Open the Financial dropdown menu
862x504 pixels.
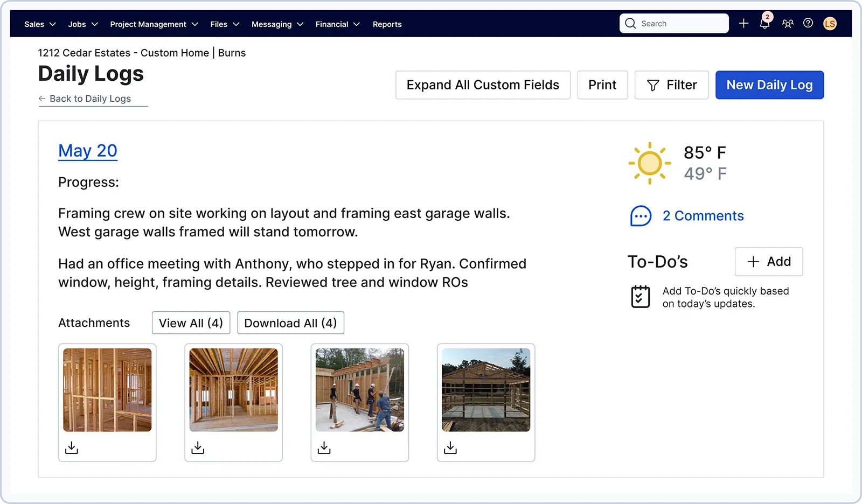[x=337, y=24]
